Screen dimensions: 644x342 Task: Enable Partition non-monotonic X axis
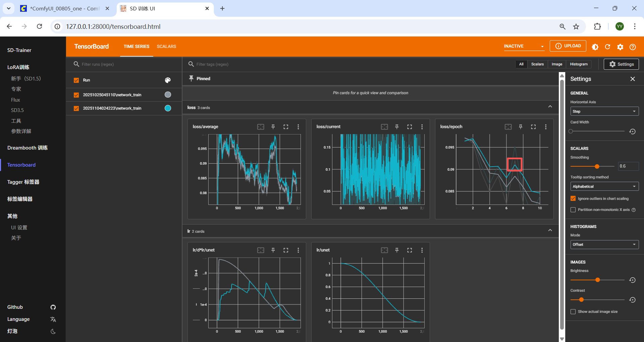pos(573,210)
